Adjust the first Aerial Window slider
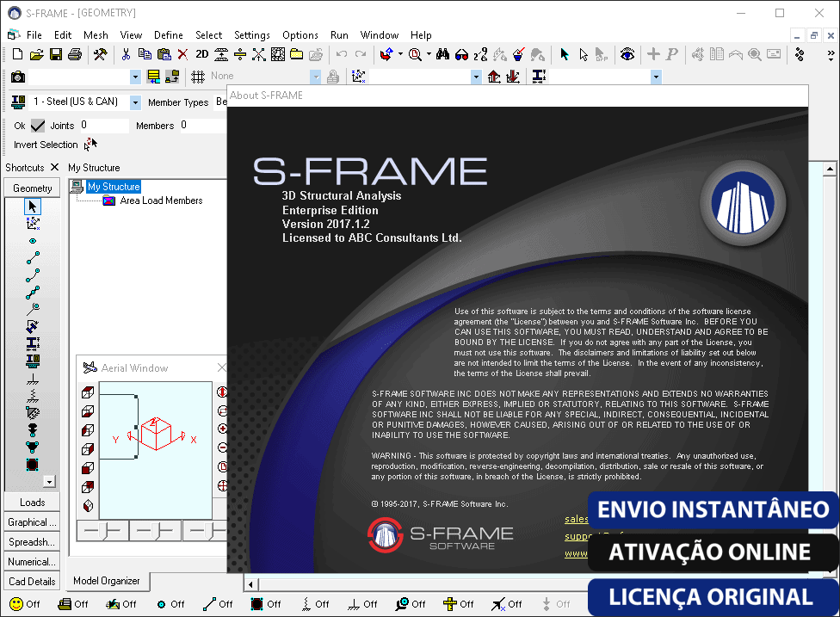Viewport: 840px width, 617px height. 103,531
